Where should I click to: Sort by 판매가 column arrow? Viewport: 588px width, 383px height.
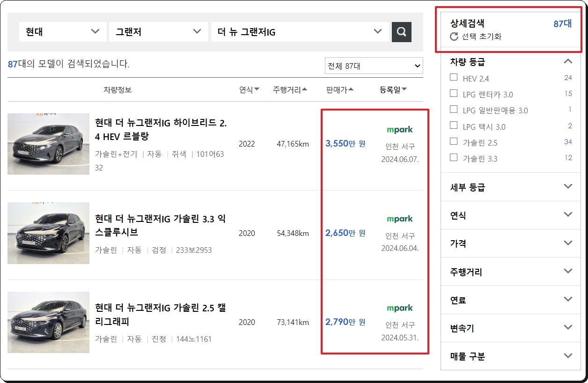coord(351,89)
